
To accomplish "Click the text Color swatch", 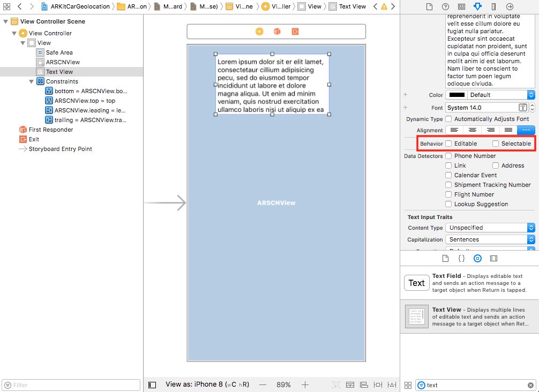I will point(457,95).
